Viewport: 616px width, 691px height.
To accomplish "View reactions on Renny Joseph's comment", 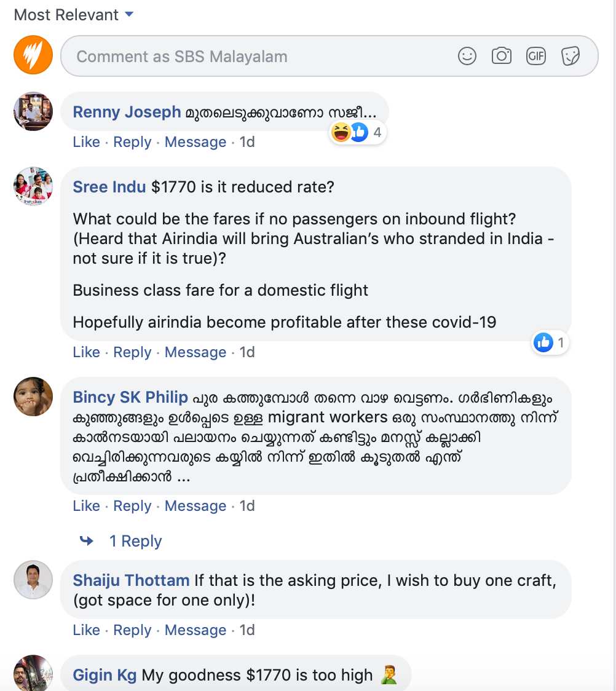I will tap(358, 132).
